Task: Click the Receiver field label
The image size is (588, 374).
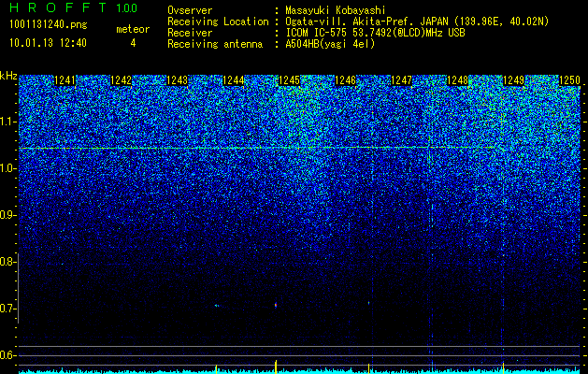Action: click(x=190, y=33)
